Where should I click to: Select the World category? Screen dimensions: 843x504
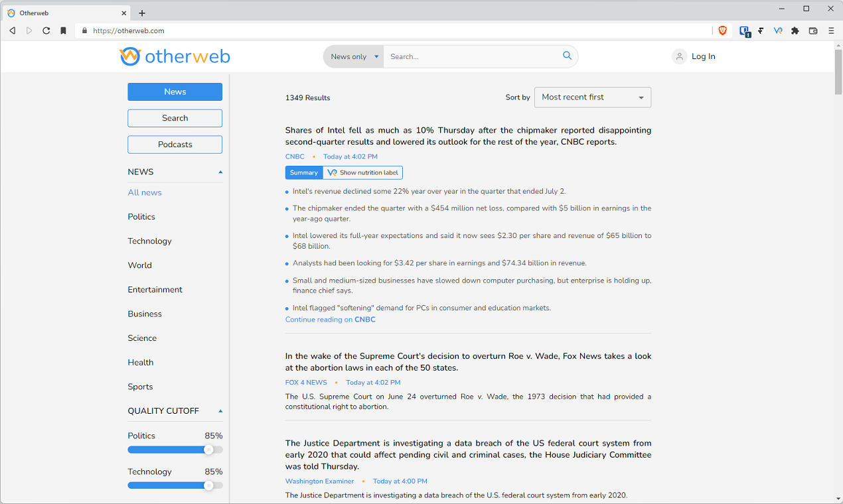(x=140, y=265)
